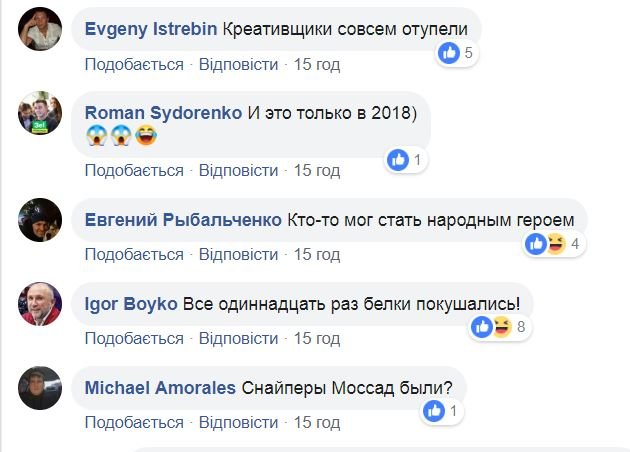630x452 pixels.
Task: Open Evgeny Istrebin's profile name link
Action: (x=151, y=28)
